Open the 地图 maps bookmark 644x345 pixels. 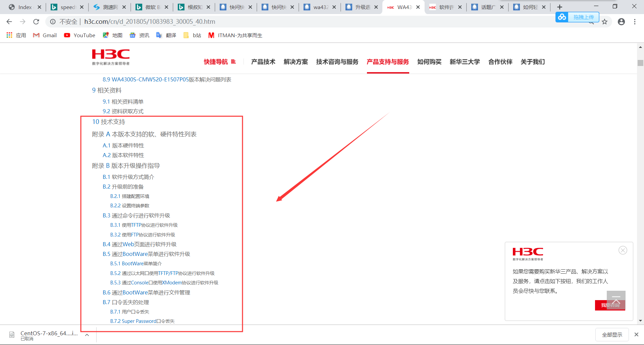113,35
